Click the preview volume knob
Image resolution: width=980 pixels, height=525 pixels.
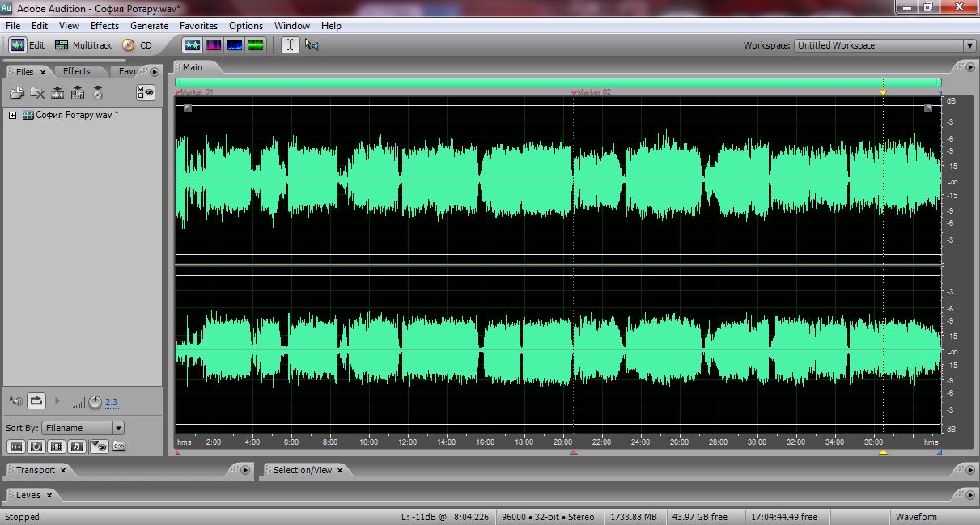click(x=95, y=401)
